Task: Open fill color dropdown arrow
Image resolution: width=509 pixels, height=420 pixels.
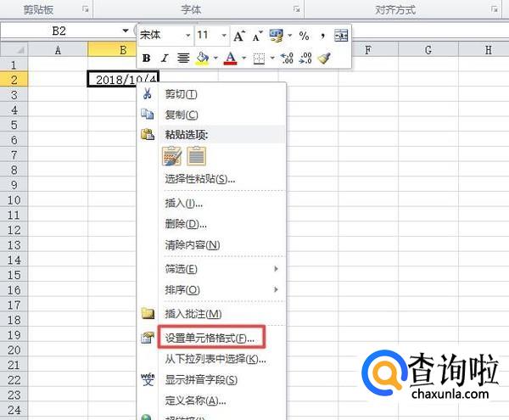Action: click(215, 59)
